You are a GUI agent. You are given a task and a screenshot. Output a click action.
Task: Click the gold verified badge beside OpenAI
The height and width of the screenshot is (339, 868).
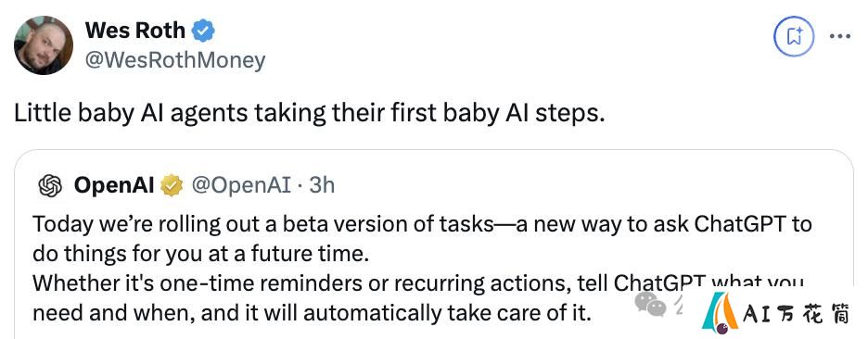point(172,186)
